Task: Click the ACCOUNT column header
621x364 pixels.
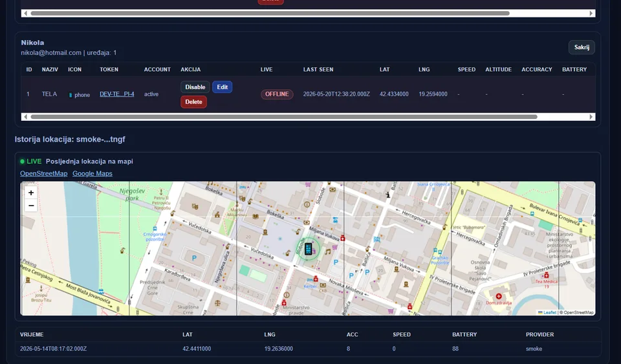Action: 157,69
